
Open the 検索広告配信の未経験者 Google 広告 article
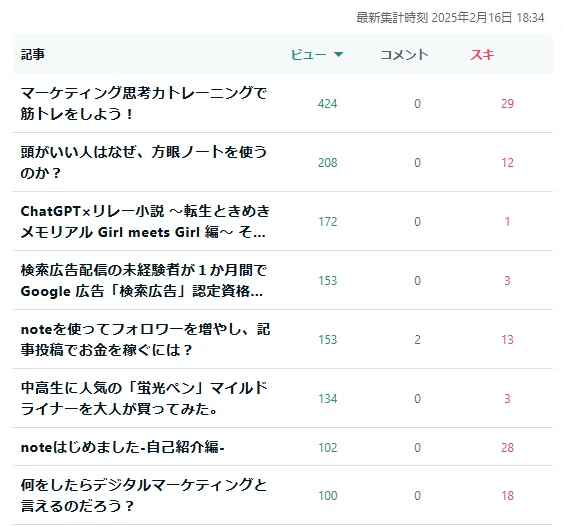click(144, 280)
